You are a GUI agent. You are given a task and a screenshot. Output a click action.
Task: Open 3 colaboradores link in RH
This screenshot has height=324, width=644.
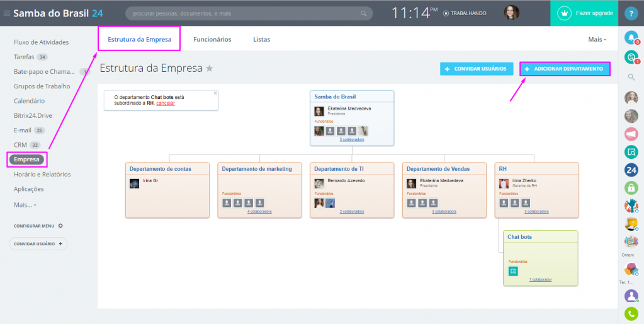click(x=536, y=211)
